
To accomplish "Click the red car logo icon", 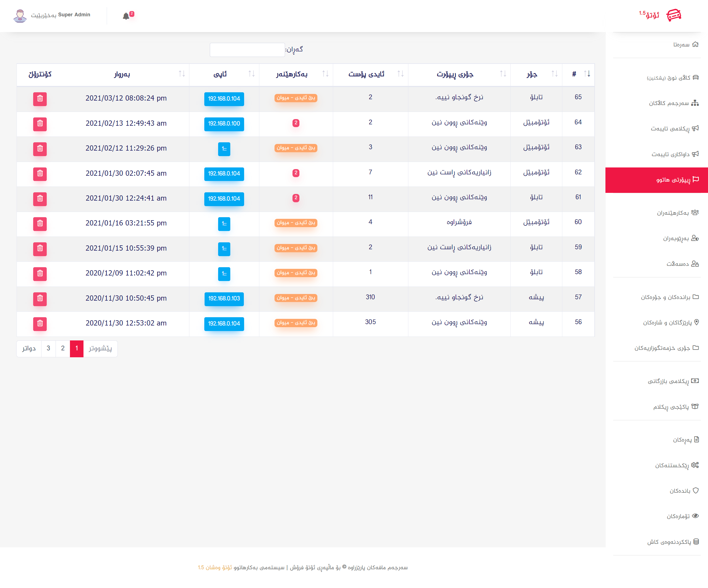I will pos(674,15).
